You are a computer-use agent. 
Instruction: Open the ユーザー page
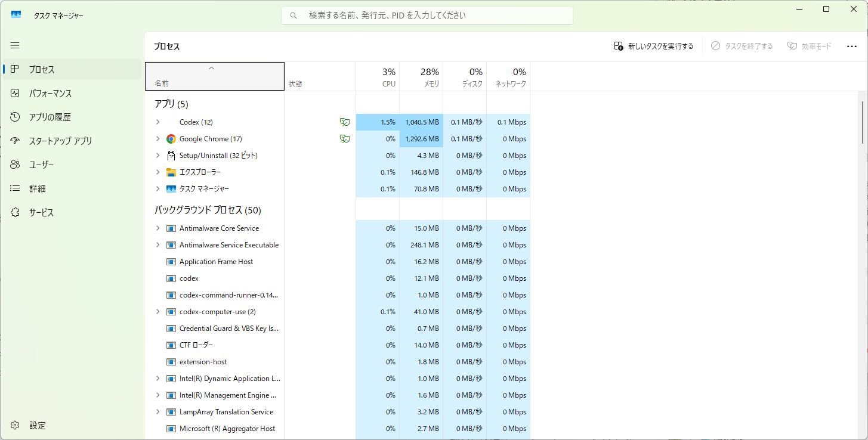coord(72,165)
